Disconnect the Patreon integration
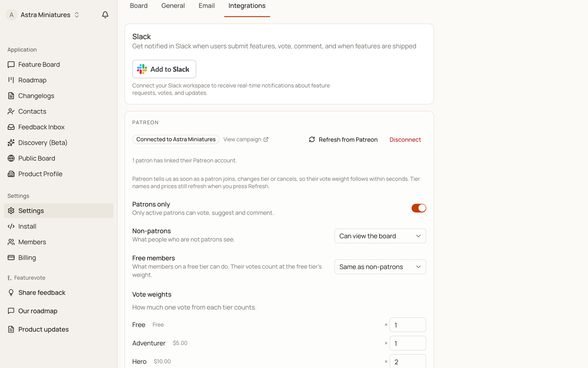The width and height of the screenshot is (588, 368). [405, 139]
